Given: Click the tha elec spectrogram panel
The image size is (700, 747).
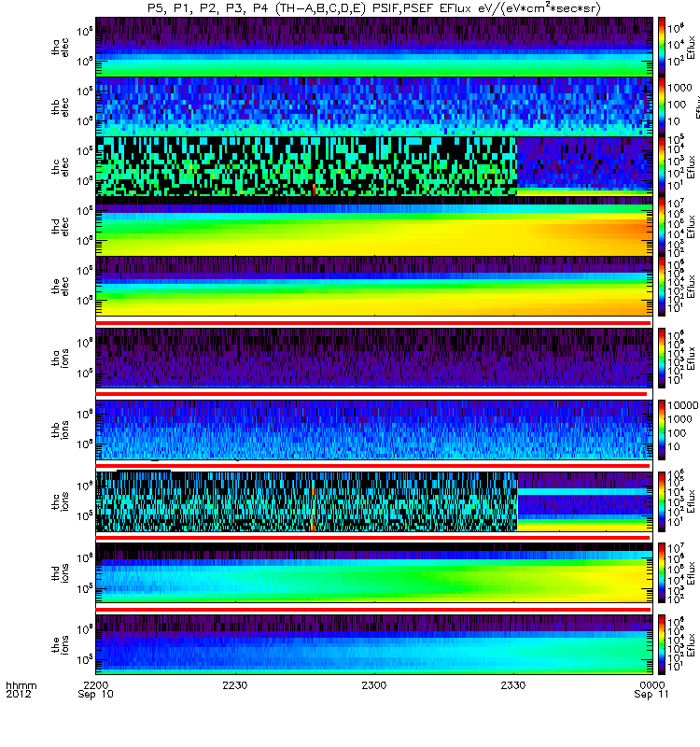Looking at the screenshot, I should click(x=374, y=47).
